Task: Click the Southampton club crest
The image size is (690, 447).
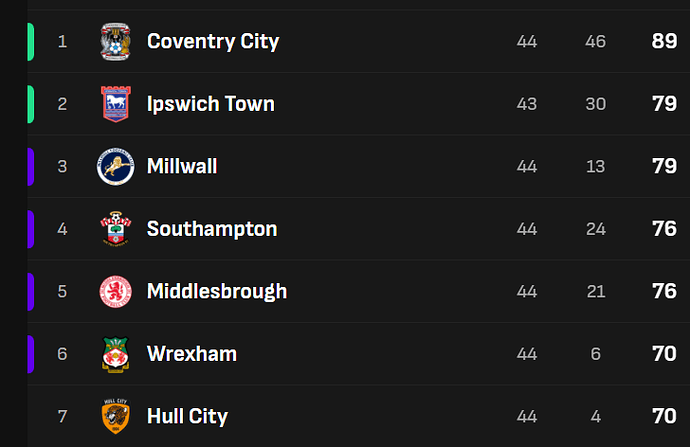Action: pos(116,229)
